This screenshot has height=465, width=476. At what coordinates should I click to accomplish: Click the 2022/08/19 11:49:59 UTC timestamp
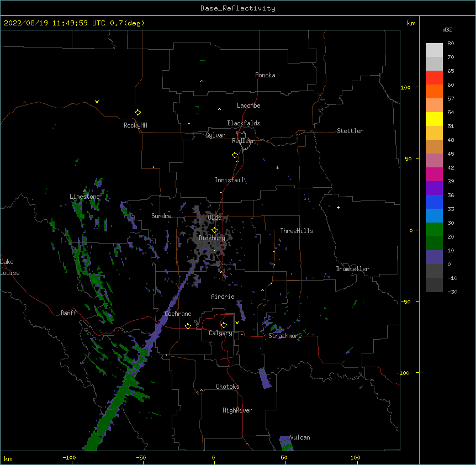[55, 23]
